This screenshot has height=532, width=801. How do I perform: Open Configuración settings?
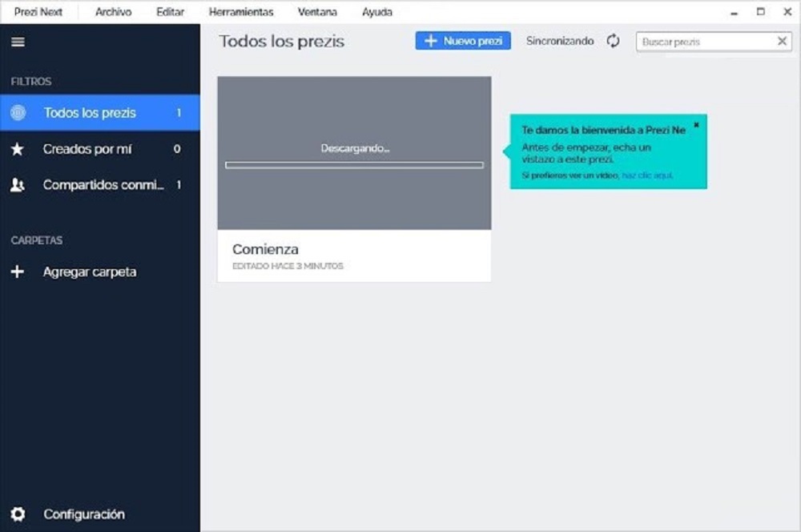click(84, 514)
